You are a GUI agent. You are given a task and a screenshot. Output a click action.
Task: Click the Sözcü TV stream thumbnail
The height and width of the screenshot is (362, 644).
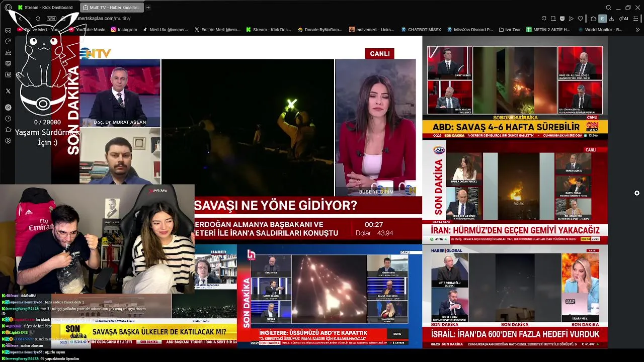[515, 192]
